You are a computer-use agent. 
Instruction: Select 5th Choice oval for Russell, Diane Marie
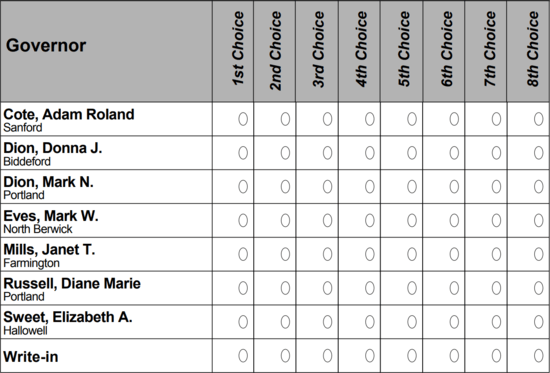pos(412,288)
